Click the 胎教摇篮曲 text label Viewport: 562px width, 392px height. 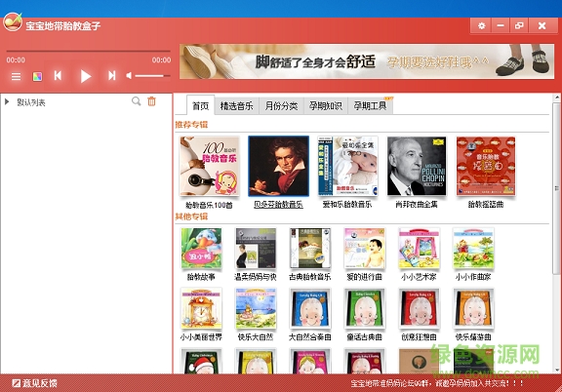pyautogui.click(x=486, y=205)
